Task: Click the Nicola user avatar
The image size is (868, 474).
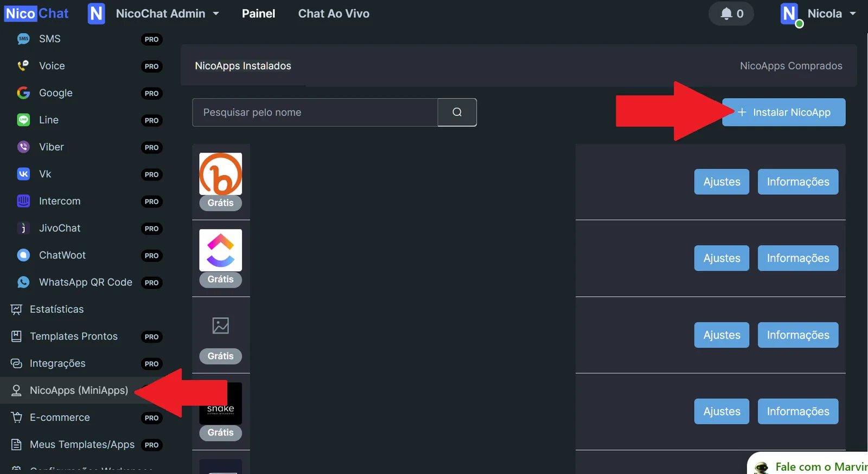Action: (x=790, y=14)
